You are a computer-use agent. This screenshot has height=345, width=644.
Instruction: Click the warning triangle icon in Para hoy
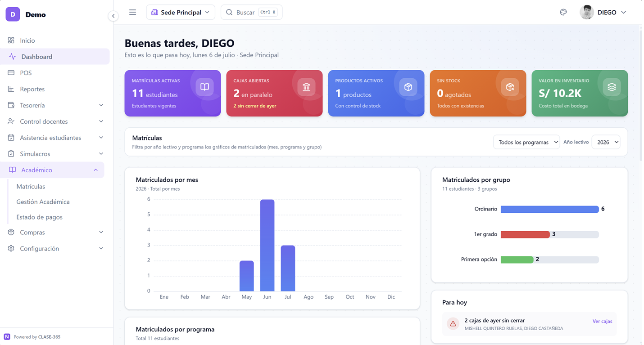tap(453, 324)
